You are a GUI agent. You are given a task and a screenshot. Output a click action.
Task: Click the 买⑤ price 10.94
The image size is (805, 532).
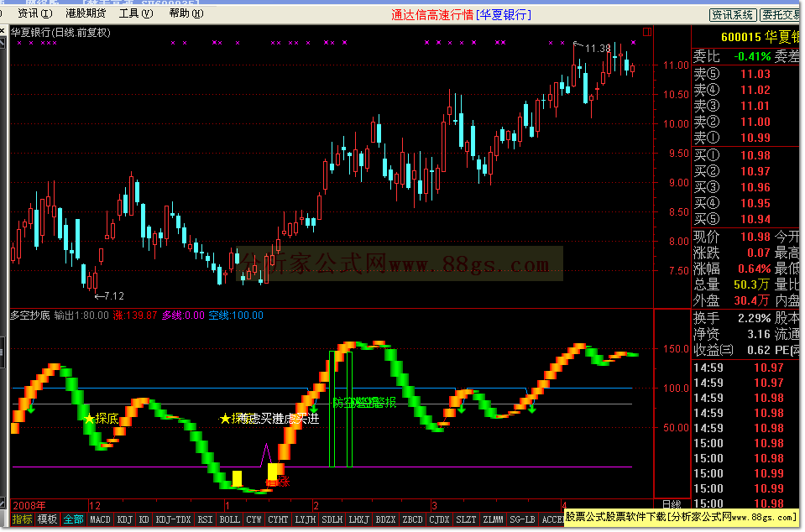coord(755,219)
